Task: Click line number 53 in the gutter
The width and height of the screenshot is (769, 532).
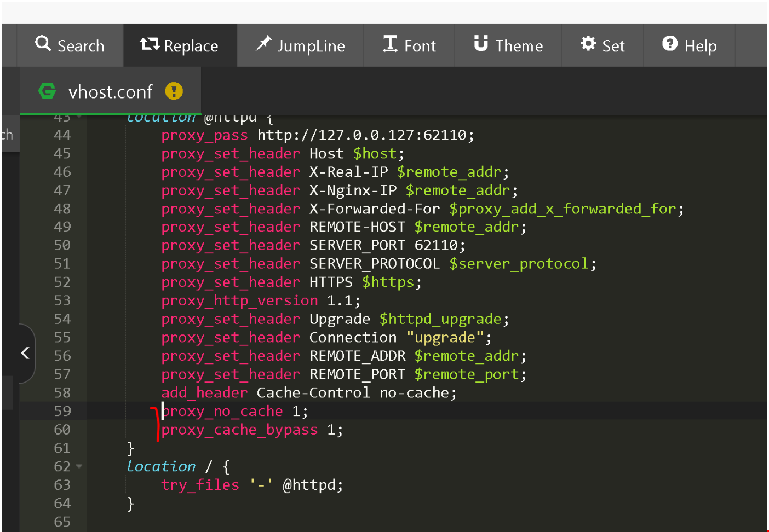Action: [62, 300]
